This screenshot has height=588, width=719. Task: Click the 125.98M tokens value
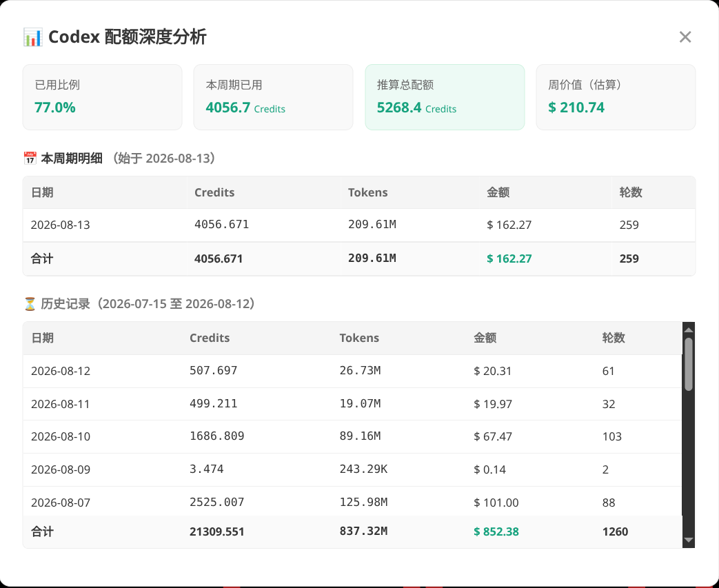pyautogui.click(x=363, y=503)
